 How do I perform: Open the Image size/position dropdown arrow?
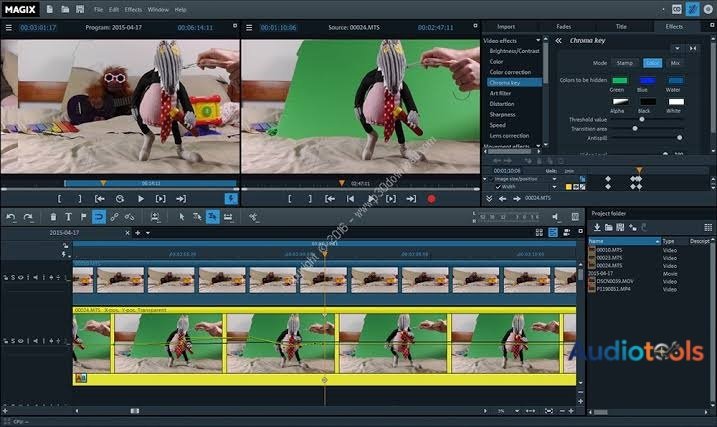pos(555,179)
